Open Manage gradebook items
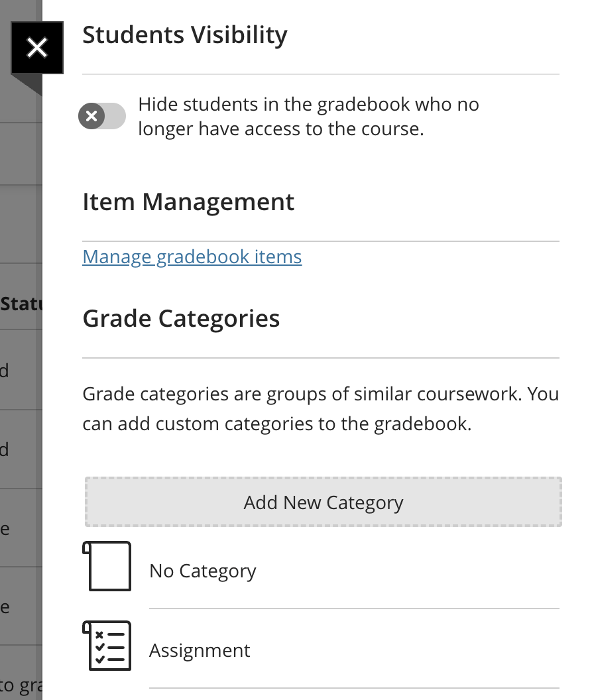Image resolution: width=590 pixels, height=700 pixels. (x=192, y=257)
